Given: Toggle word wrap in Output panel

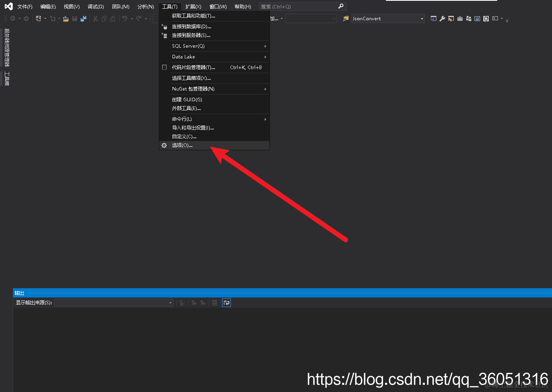Looking at the screenshot, I should (227, 303).
